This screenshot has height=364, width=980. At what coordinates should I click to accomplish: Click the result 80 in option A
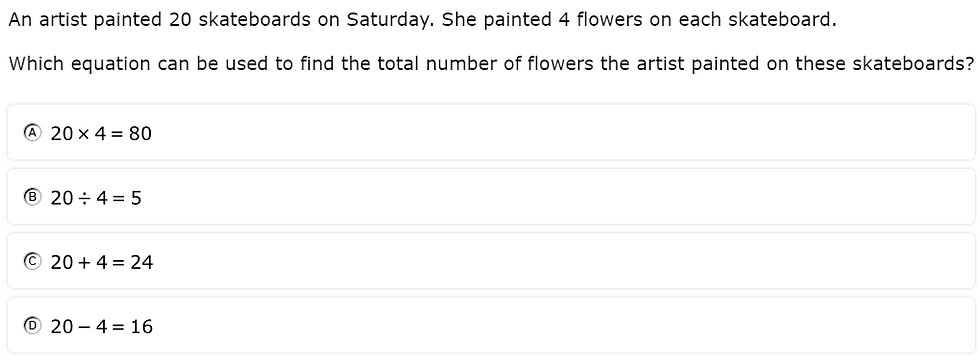(140, 133)
